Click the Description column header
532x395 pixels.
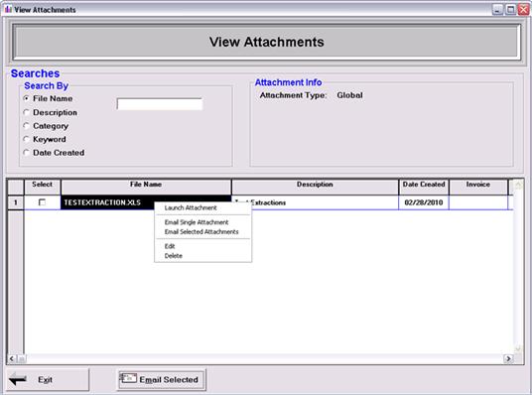[x=315, y=187]
